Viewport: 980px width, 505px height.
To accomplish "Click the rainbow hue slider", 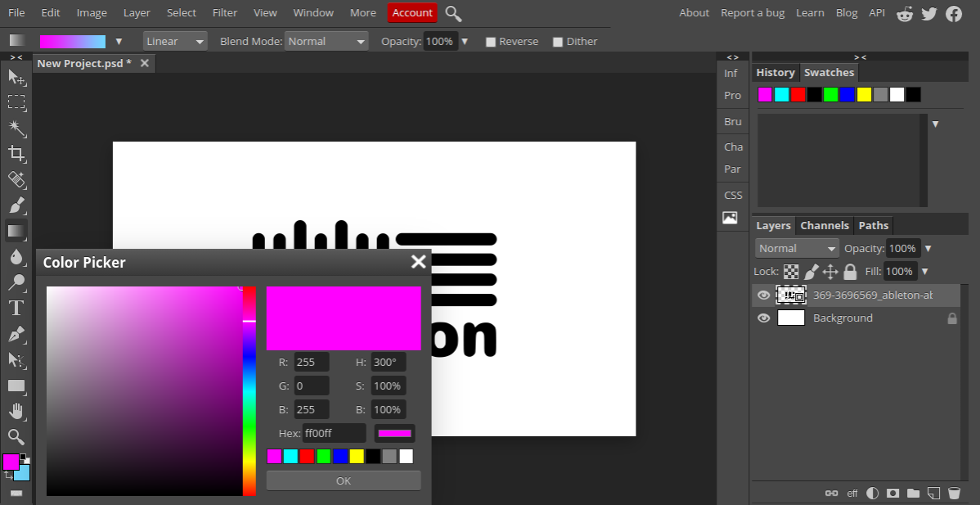I will pyautogui.click(x=249, y=391).
